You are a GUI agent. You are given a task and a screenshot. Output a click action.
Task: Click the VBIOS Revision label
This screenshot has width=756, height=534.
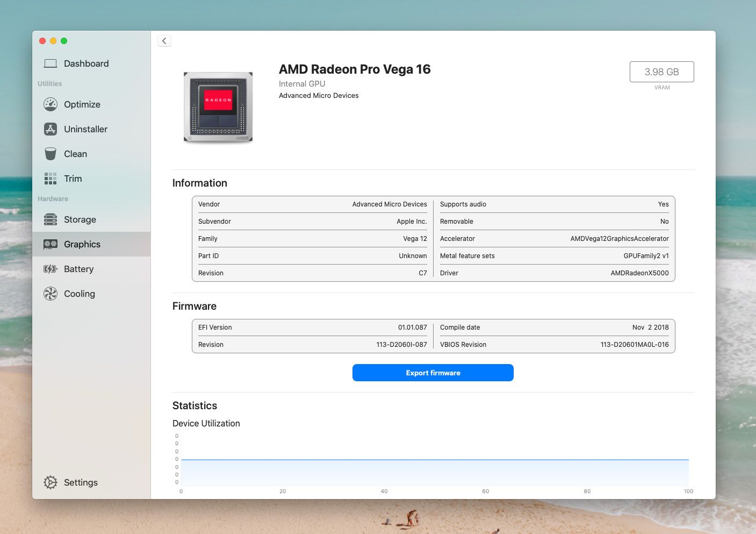463,345
